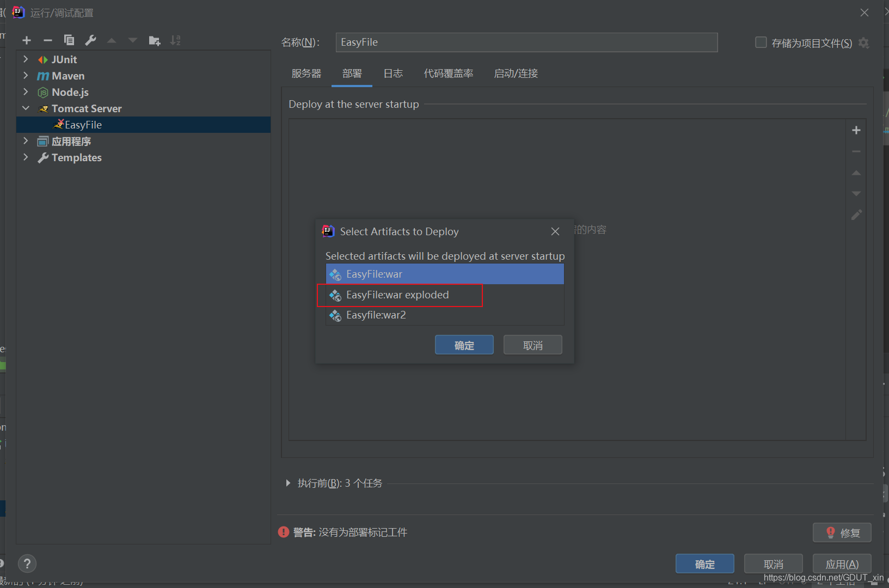This screenshot has height=588, width=889.
Task: Select EasyFile:war artifact
Action: point(445,274)
